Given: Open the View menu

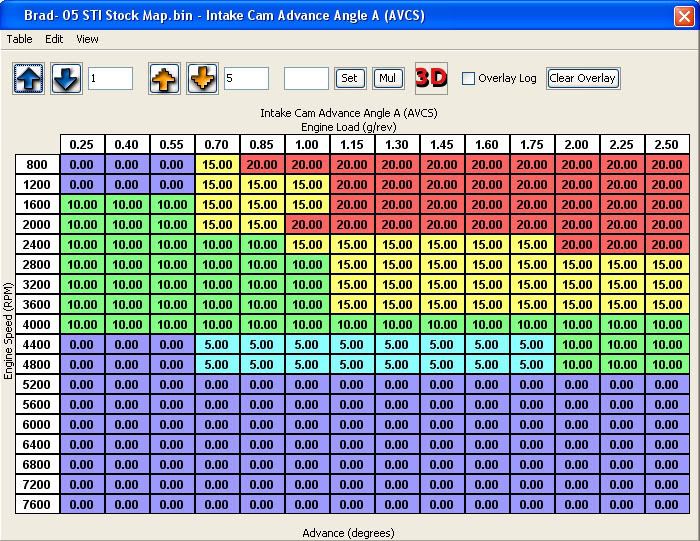Looking at the screenshot, I should point(88,39).
